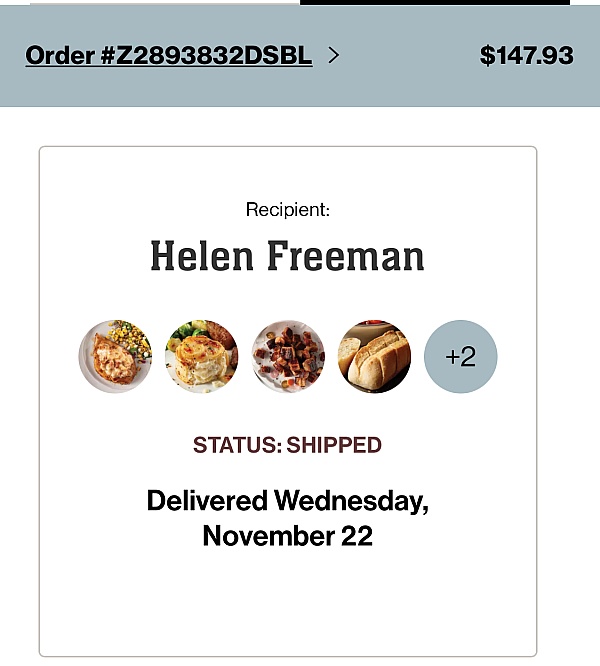Screen dimensions: 600x666
Task: Open order #Z2893832DSBL details link
Action: (x=168, y=56)
